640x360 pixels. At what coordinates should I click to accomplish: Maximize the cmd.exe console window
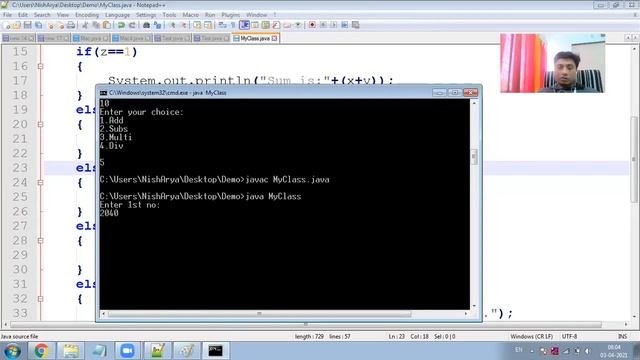click(x=455, y=93)
